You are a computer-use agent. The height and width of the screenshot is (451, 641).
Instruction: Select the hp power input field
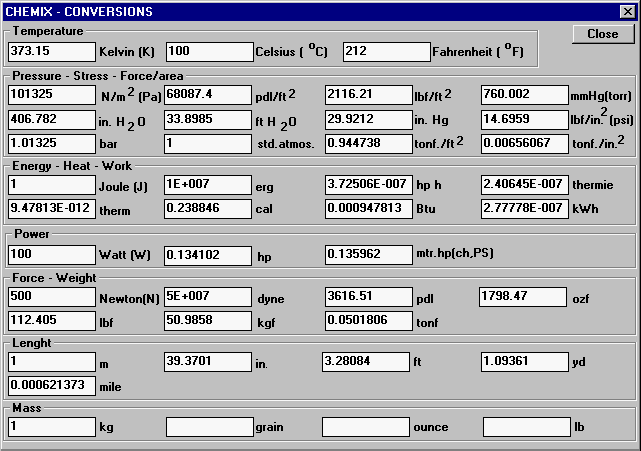[x=208, y=255]
